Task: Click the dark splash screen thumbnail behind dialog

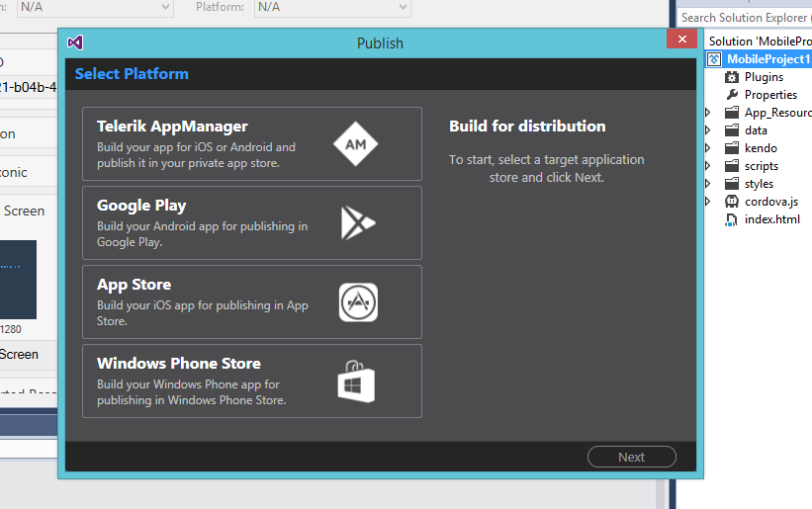Action: pyautogui.click(x=18, y=280)
